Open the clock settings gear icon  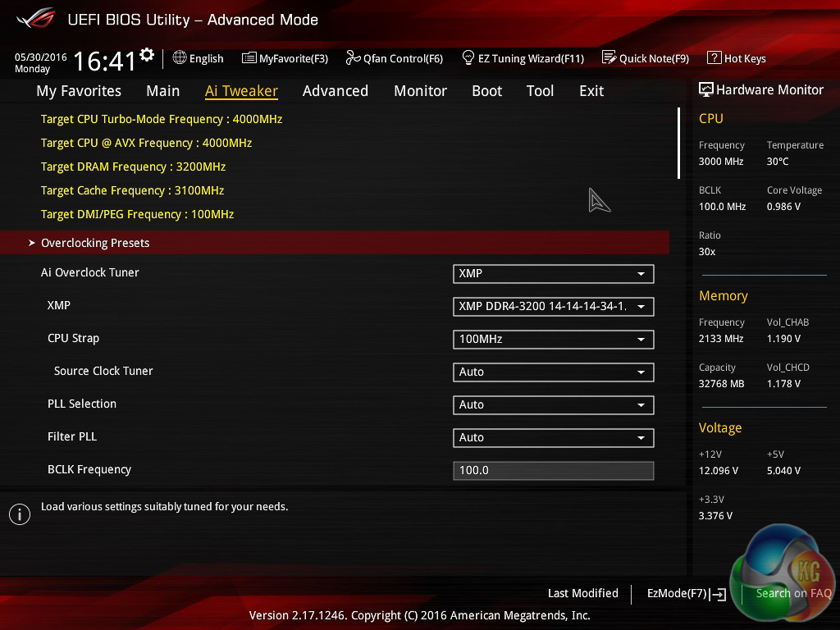click(147, 55)
